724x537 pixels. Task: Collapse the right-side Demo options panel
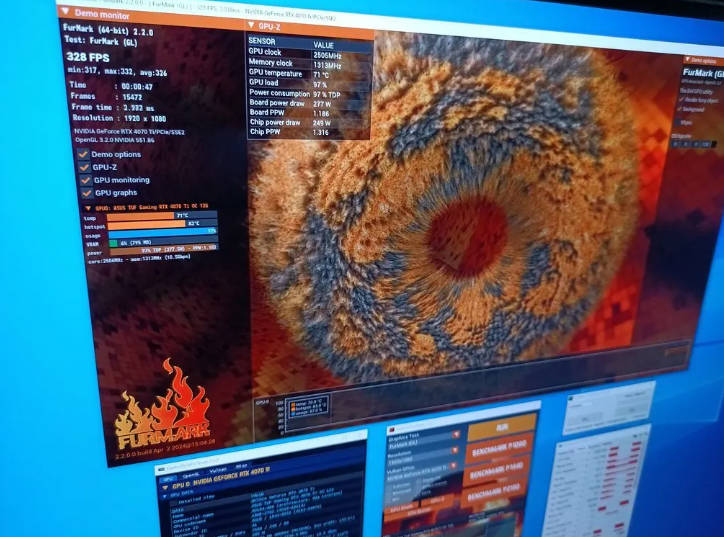[x=687, y=60]
